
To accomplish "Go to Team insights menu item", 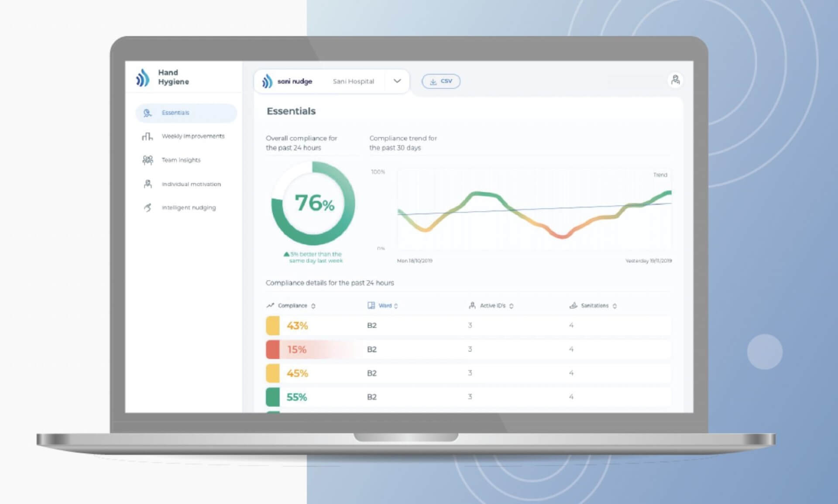I will click(181, 160).
